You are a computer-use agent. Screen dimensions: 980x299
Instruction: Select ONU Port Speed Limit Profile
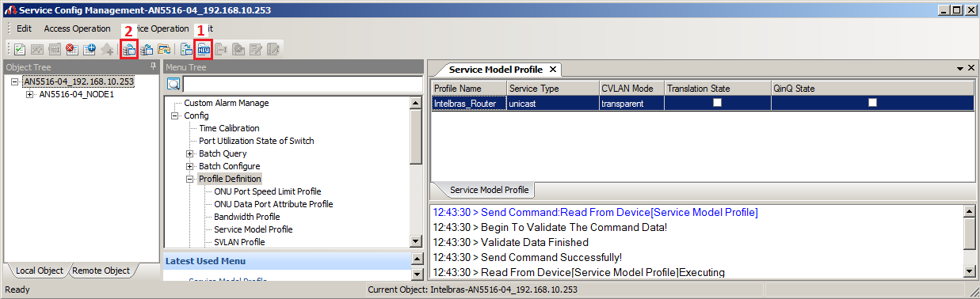point(268,191)
